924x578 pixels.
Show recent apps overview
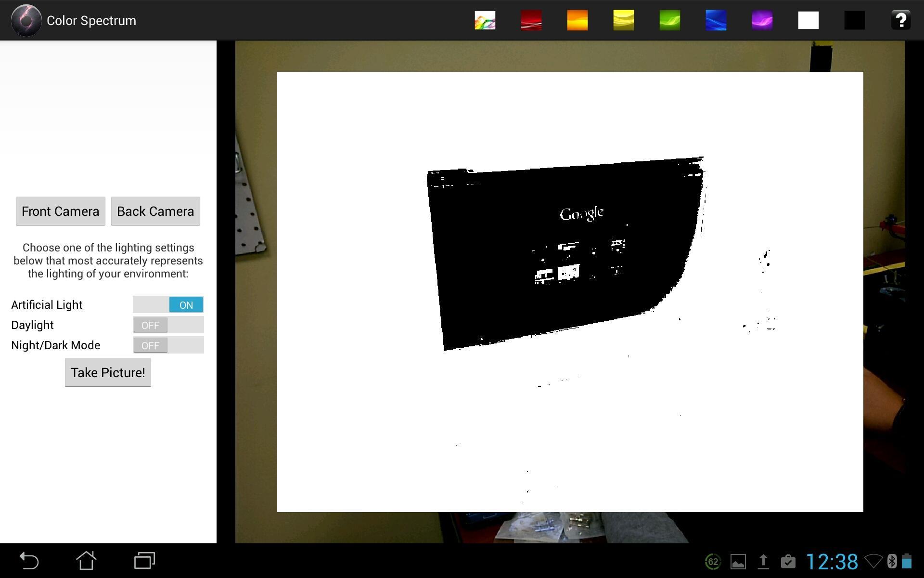point(144,561)
